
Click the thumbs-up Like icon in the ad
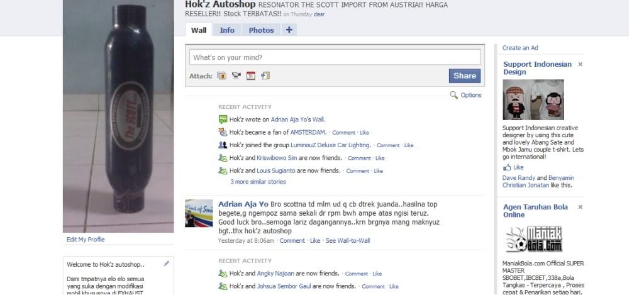[507, 167]
